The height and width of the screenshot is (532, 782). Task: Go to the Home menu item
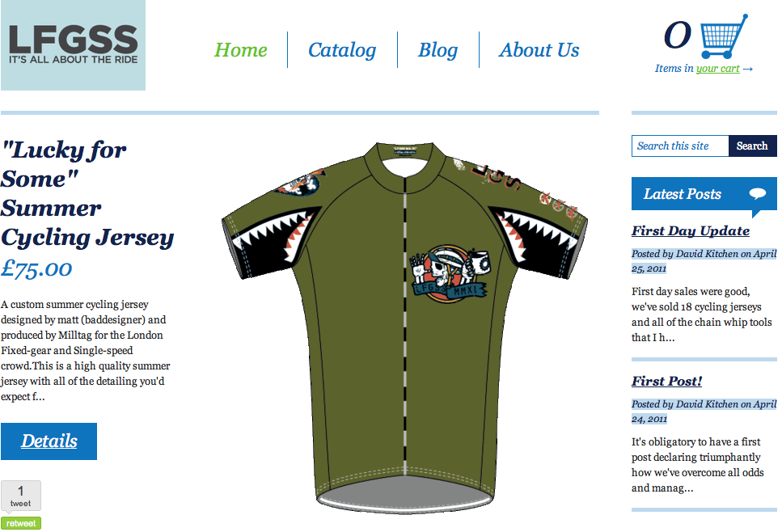point(240,50)
